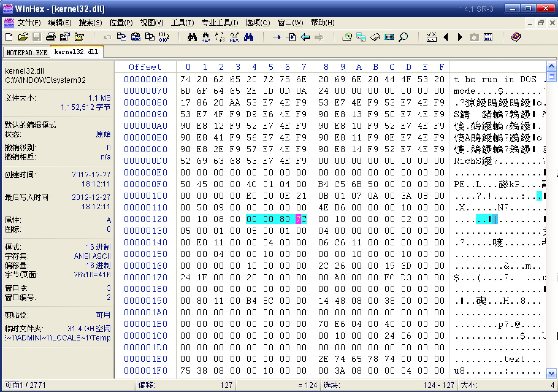Image resolution: width=558 pixels, height=392 pixels.
Task: Create a new file
Action: pos(9,37)
